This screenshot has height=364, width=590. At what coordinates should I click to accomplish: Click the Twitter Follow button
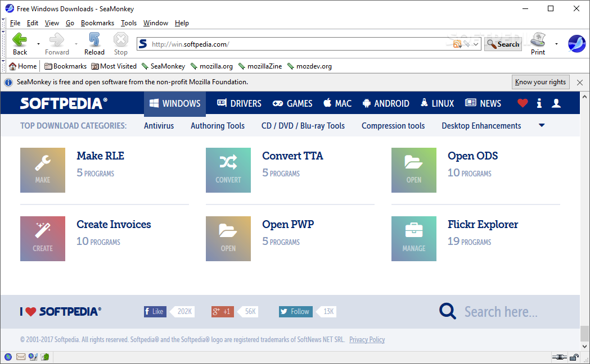296,311
